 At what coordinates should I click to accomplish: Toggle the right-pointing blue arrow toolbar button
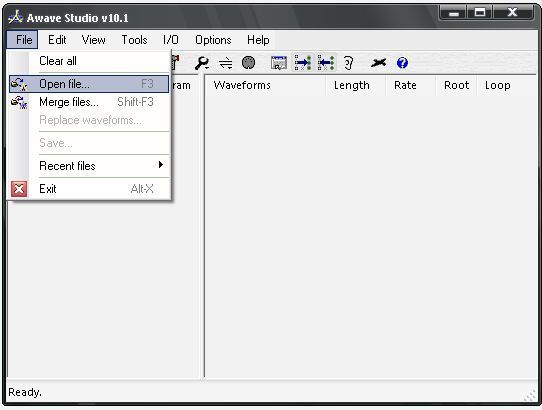click(x=302, y=63)
